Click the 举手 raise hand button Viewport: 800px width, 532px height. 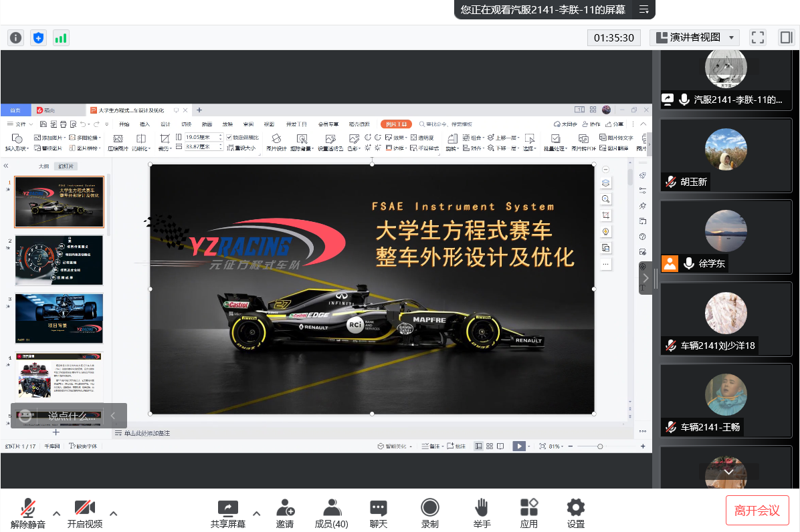[x=482, y=513]
